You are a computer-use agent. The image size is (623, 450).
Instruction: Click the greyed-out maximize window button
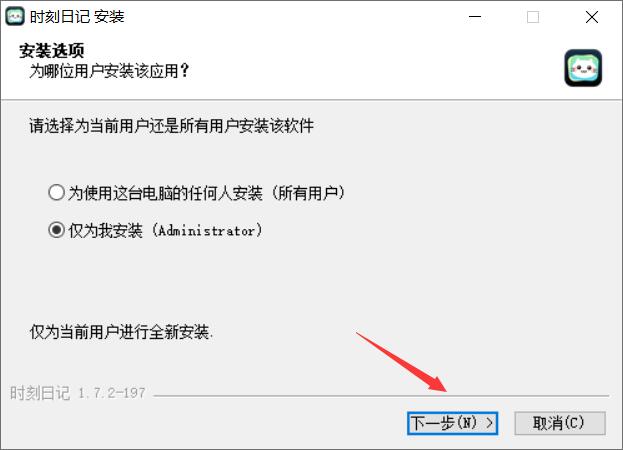tap(533, 17)
